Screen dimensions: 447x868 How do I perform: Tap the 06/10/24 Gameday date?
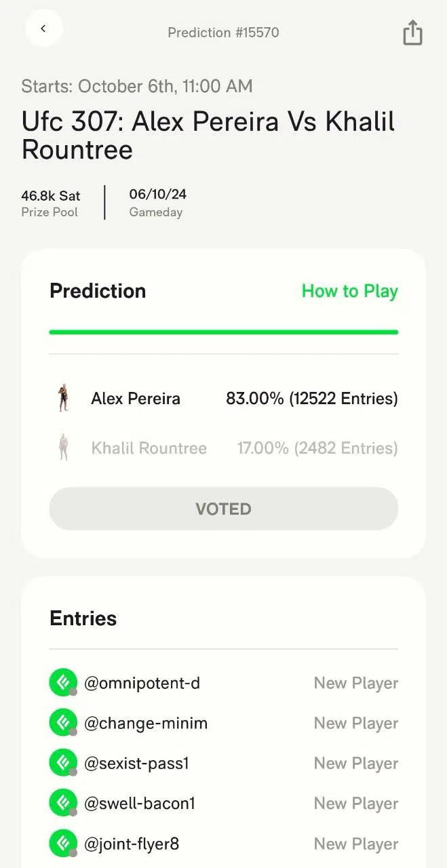[x=157, y=202]
